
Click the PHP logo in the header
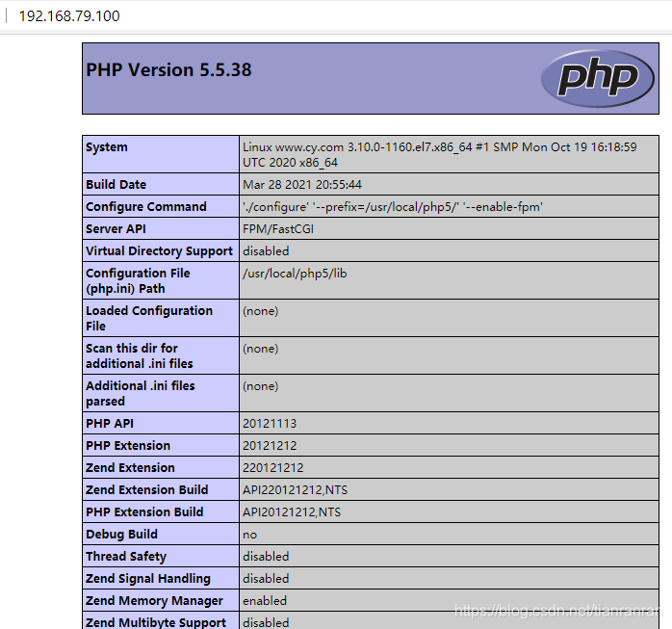[598, 78]
